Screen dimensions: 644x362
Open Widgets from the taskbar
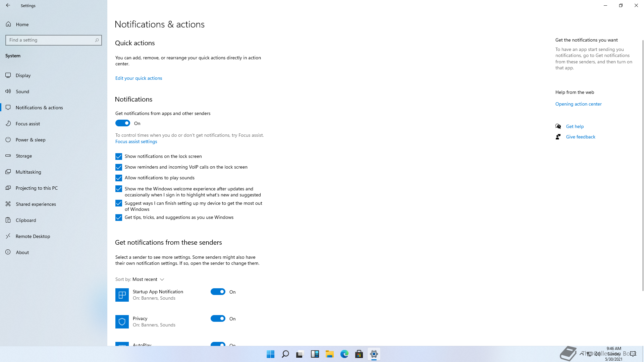[x=315, y=354]
